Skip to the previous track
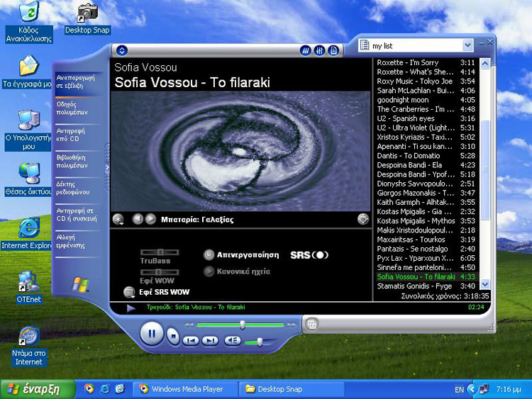532x399 pixels. coord(191,341)
